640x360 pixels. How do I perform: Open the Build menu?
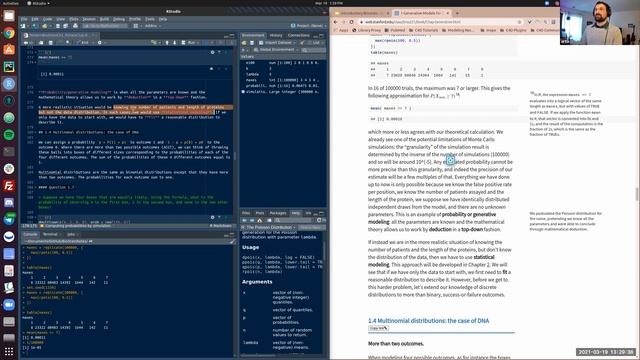104,19
